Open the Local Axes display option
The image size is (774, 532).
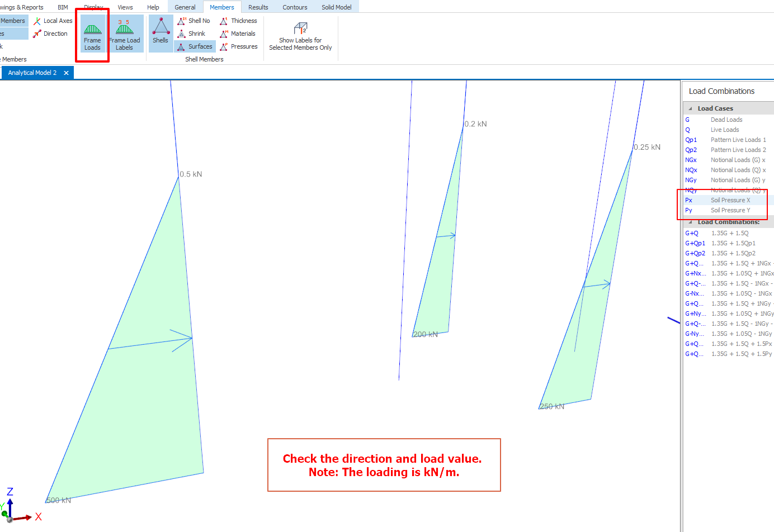[x=53, y=20]
